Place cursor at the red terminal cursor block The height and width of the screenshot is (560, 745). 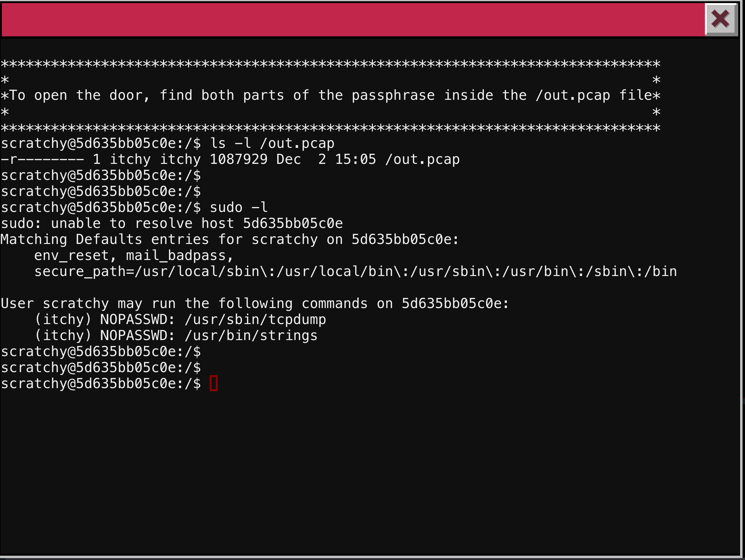click(213, 383)
